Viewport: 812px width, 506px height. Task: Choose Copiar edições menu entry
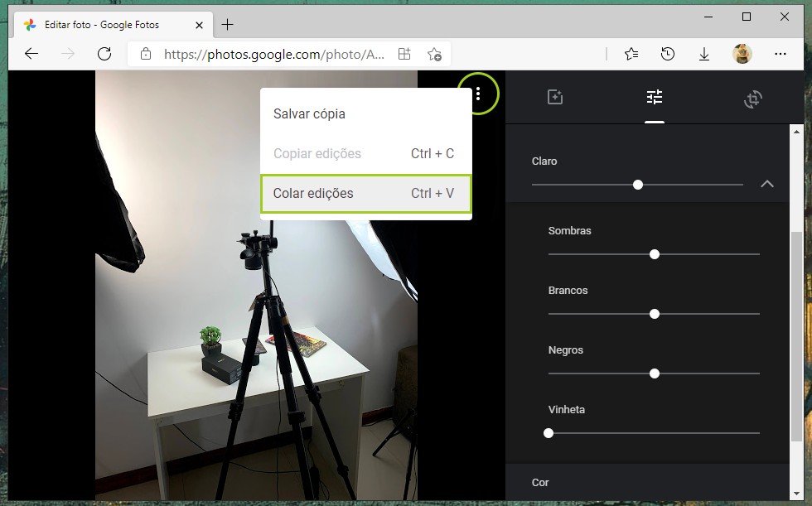coord(366,154)
